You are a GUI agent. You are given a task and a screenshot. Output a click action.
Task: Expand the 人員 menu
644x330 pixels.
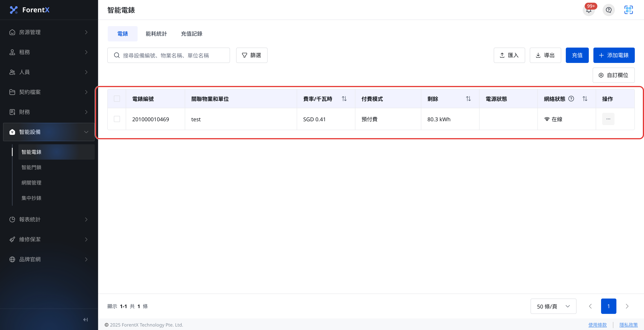49,72
